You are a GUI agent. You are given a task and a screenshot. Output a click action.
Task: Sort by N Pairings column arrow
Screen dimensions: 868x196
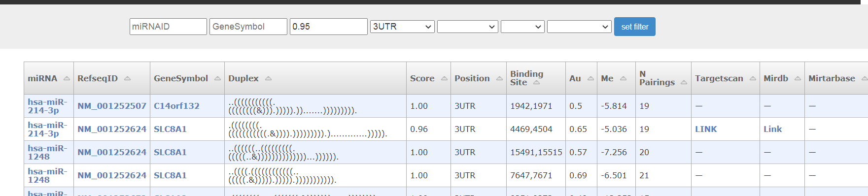(684, 82)
